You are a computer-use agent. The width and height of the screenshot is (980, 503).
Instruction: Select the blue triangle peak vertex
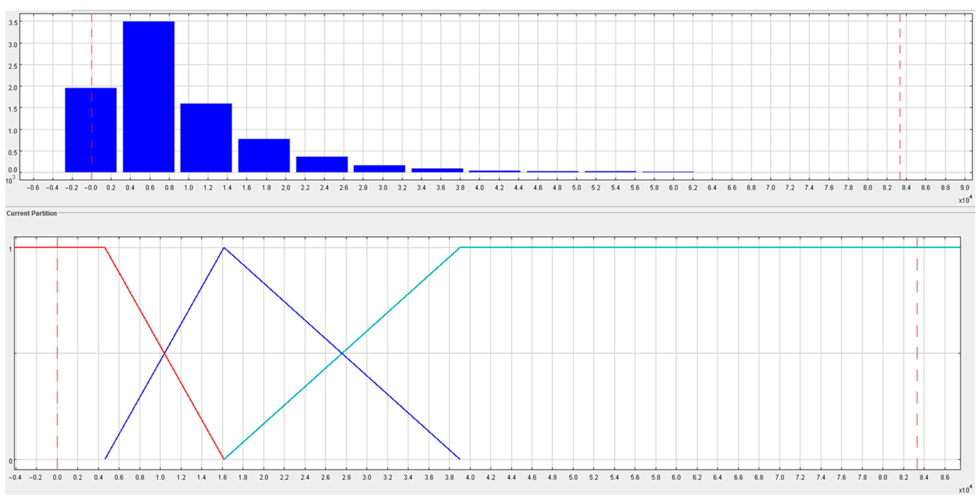coord(224,248)
